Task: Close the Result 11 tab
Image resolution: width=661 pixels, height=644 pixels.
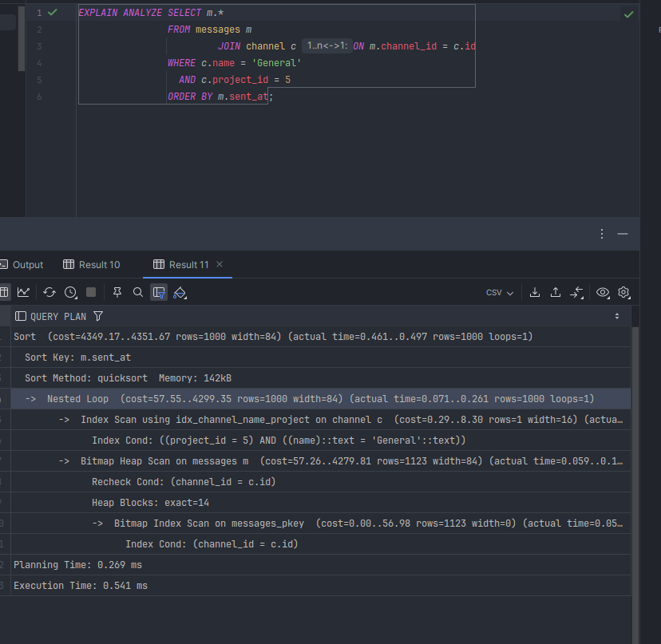Action: (x=220, y=264)
